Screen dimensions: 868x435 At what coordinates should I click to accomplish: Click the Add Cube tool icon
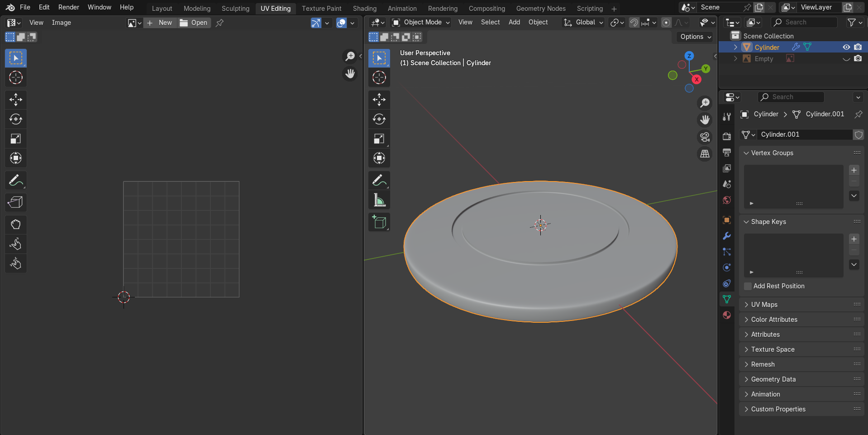click(x=379, y=222)
